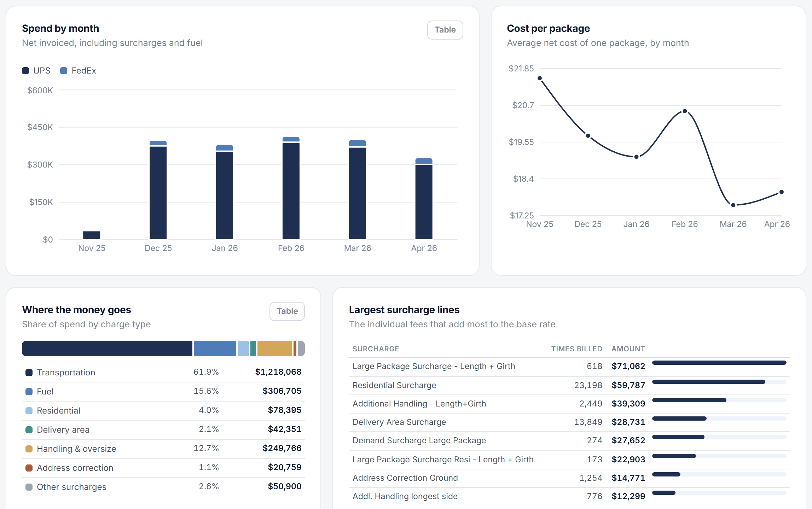Sort by the AMOUNT column header
The image size is (812, 509).
click(x=628, y=349)
